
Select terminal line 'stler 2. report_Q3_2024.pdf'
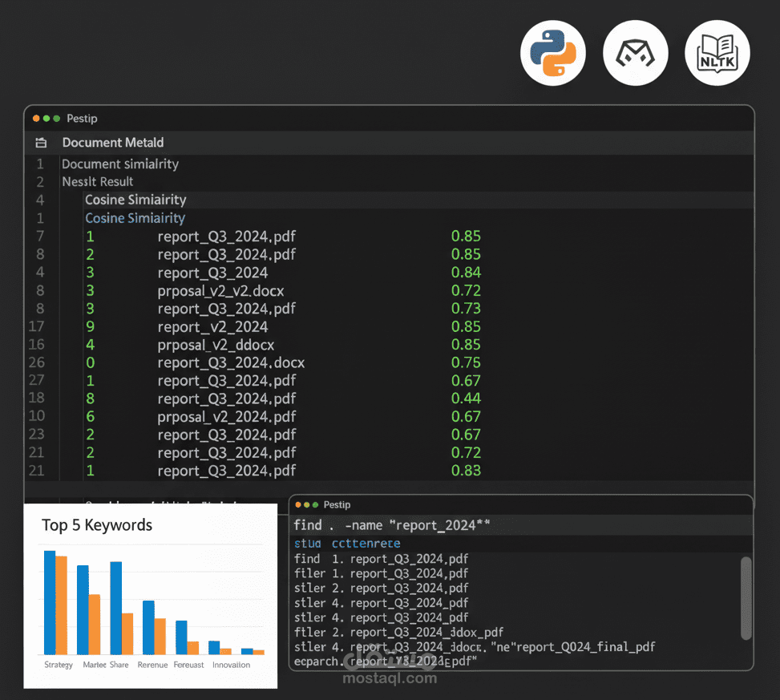(381, 588)
